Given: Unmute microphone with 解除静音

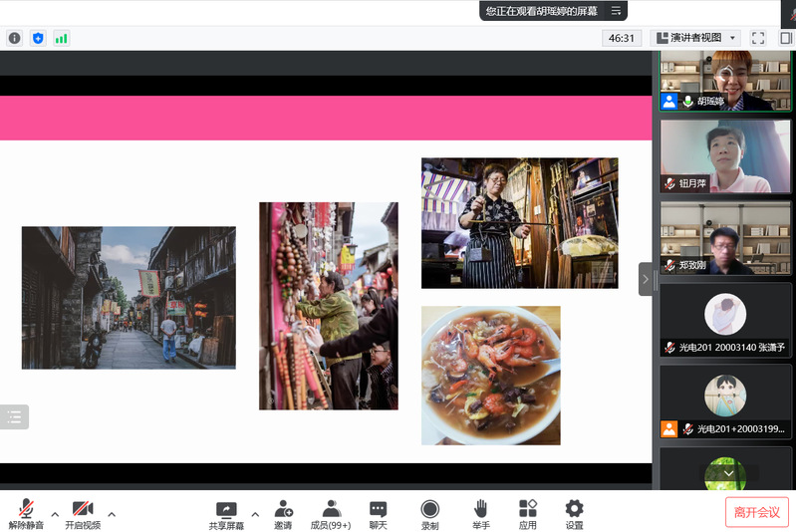Looking at the screenshot, I should [x=26, y=514].
